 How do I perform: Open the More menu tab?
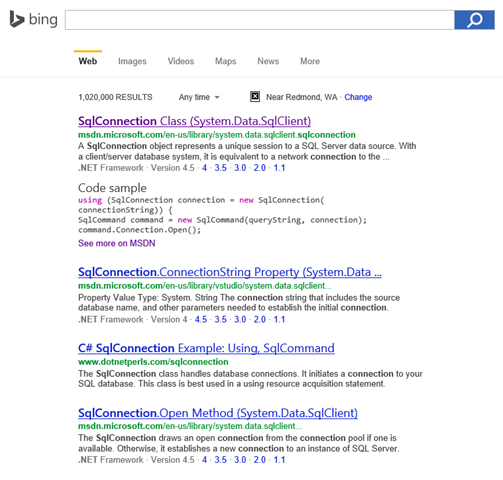click(x=310, y=61)
